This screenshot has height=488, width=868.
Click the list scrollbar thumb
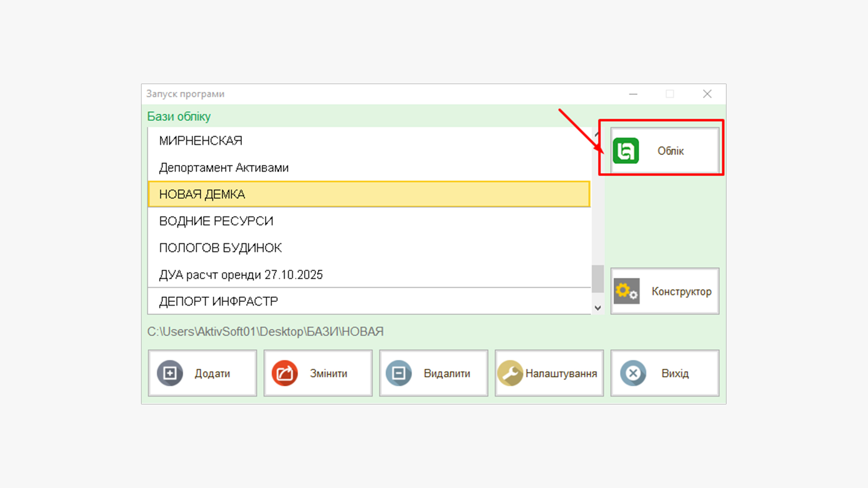coord(598,279)
